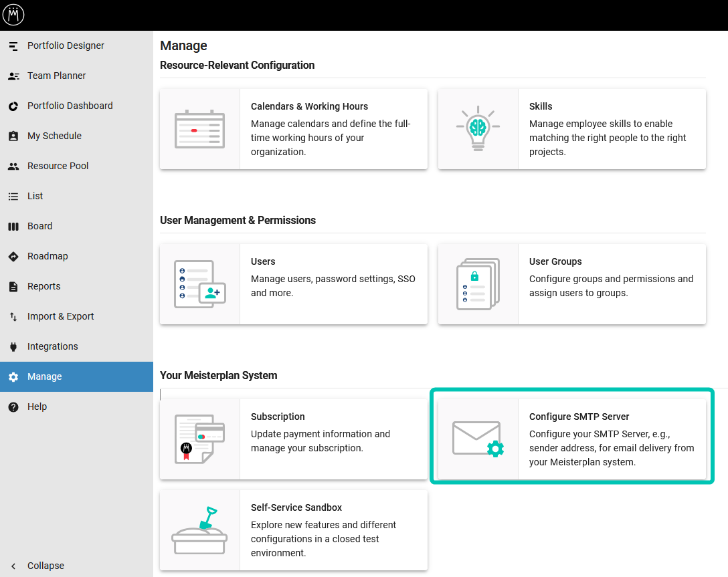
Task: Click the List view icon
Action: coord(13,196)
